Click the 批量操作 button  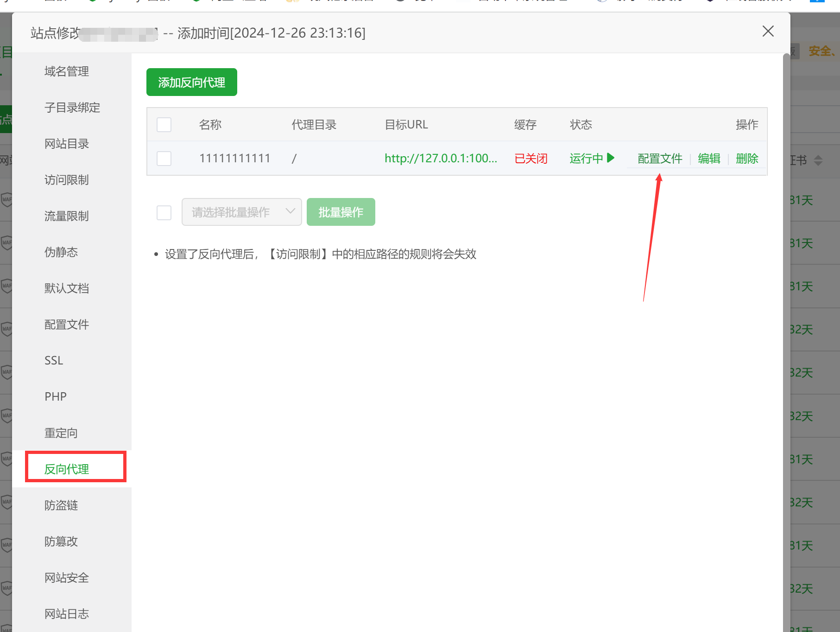(341, 212)
